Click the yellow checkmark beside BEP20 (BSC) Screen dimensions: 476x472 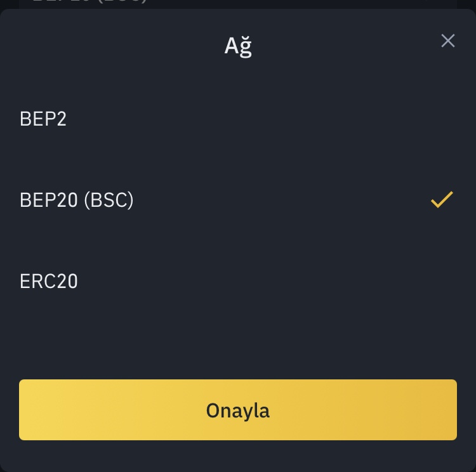pyautogui.click(x=442, y=200)
